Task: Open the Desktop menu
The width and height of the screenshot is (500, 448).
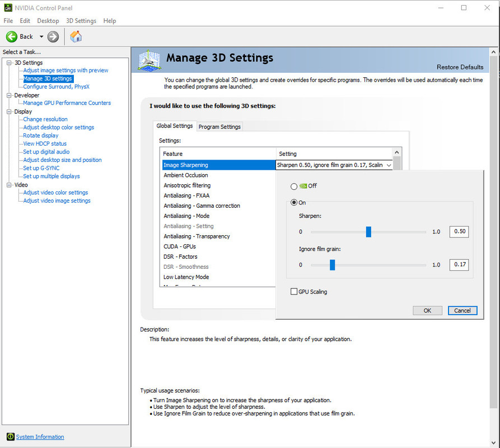Action: 48,21
